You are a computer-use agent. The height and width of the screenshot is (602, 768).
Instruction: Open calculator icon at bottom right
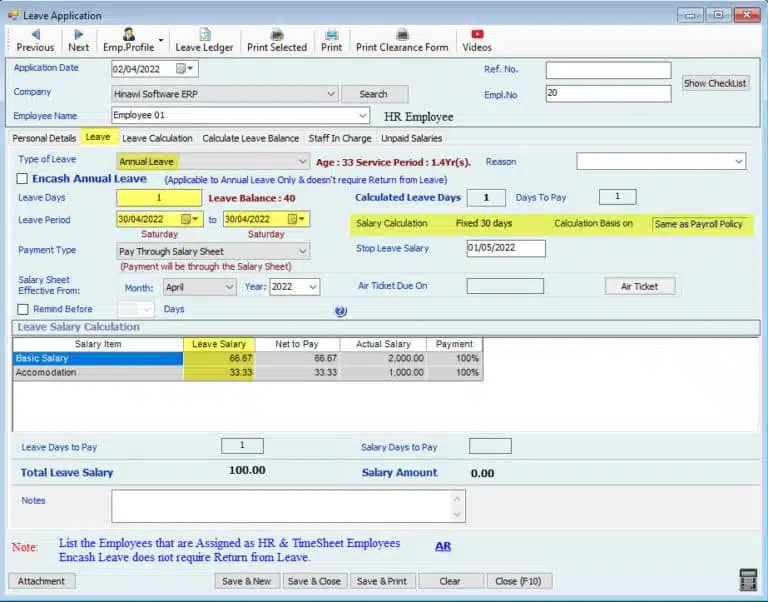[748, 580]
